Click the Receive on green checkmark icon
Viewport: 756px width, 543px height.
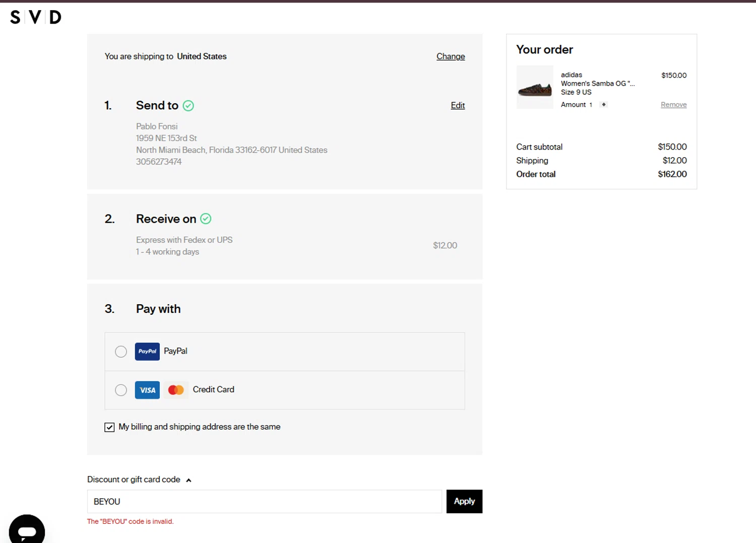pyautogui.click(x=206, y=219)
